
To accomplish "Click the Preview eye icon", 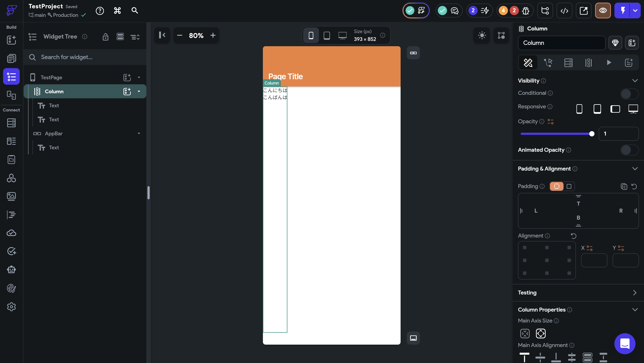I will [x=603, y=11].
